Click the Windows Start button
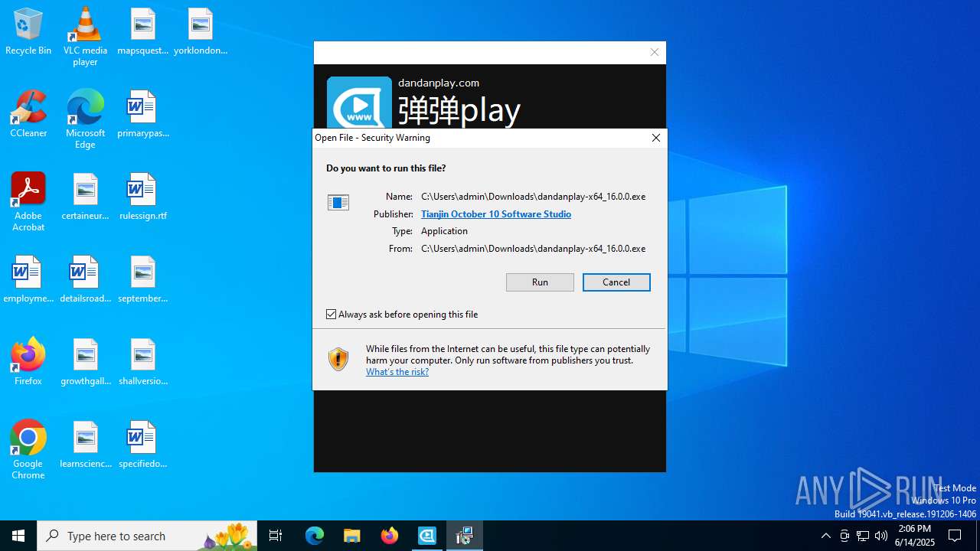 coord(18,536)
